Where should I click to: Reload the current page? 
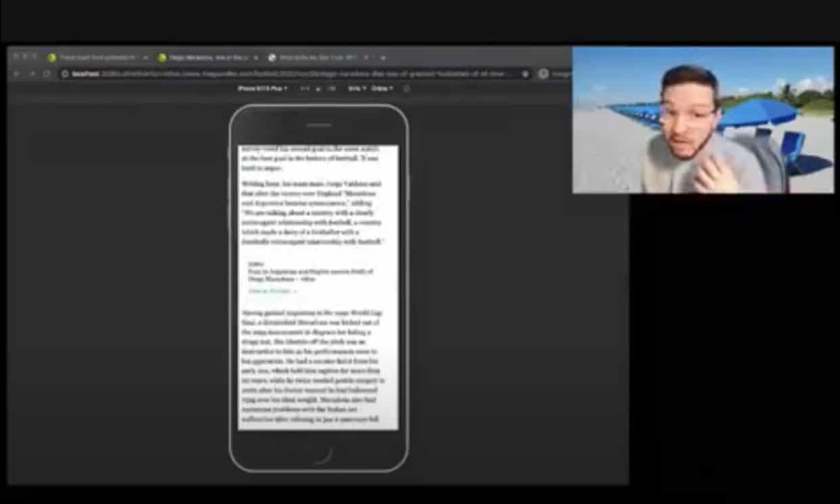pyautogui.click(x=46, y=74)
